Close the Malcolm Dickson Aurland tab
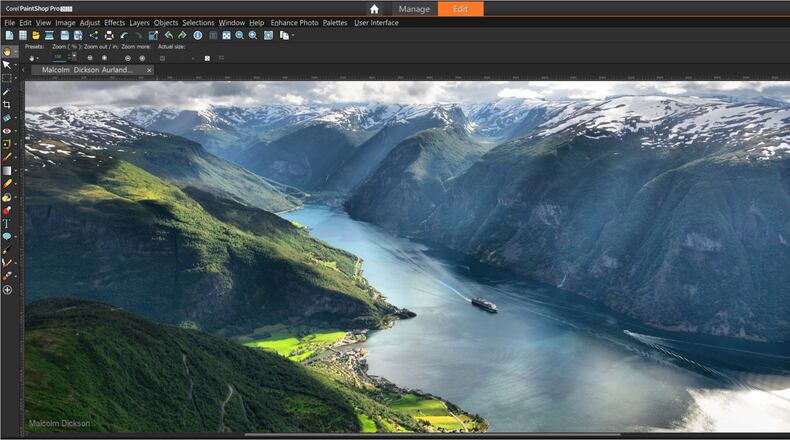790x440 pixels. (149, 70)
